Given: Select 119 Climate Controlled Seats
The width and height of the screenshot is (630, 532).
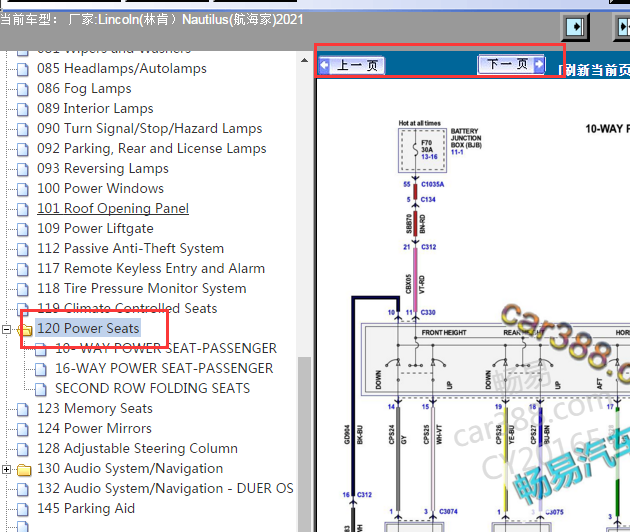Looking at the screenshot, I should (127, 309).
